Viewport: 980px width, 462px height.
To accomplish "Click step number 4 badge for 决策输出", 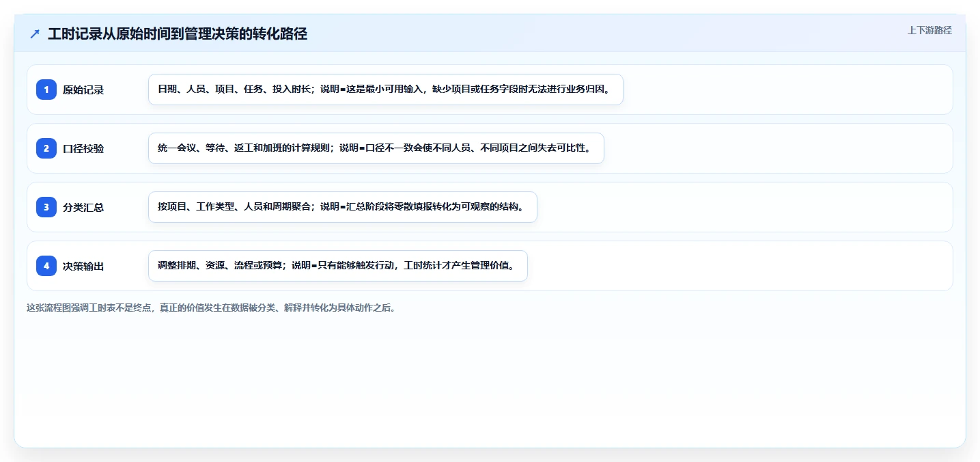I will [46, 266].
